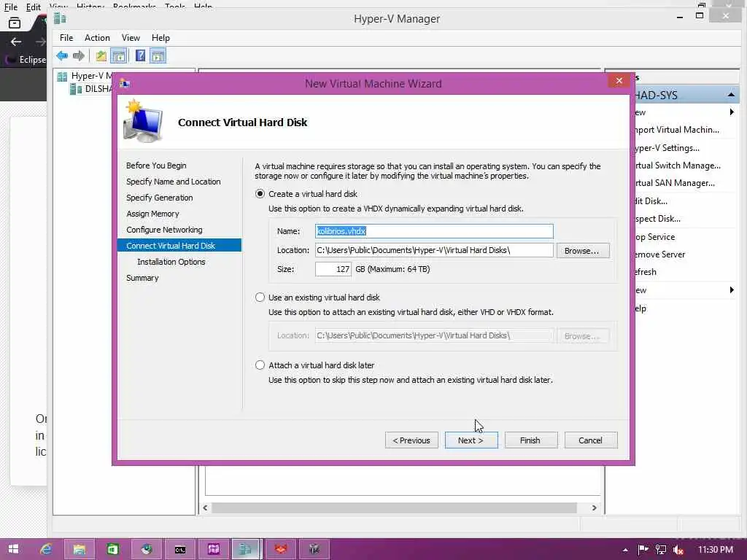Click the Up one level folder icon

[101, 56]
